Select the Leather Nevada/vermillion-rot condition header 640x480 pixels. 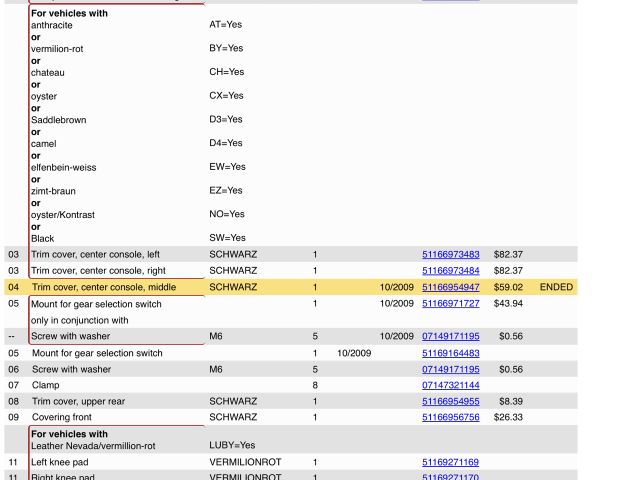pos(93,445)
